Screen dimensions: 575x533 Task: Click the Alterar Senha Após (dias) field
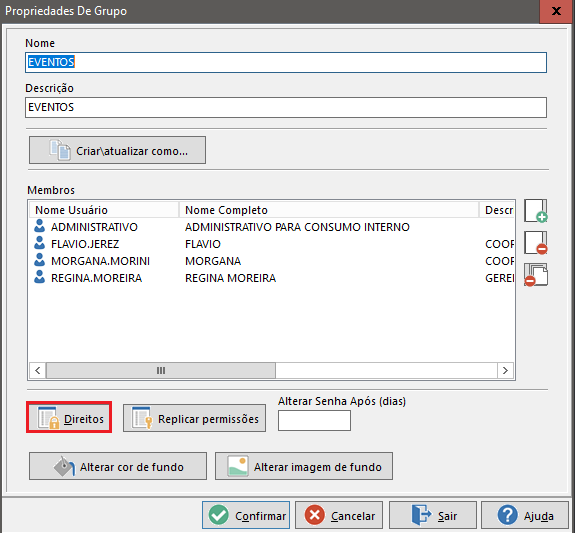click(314, 420)
